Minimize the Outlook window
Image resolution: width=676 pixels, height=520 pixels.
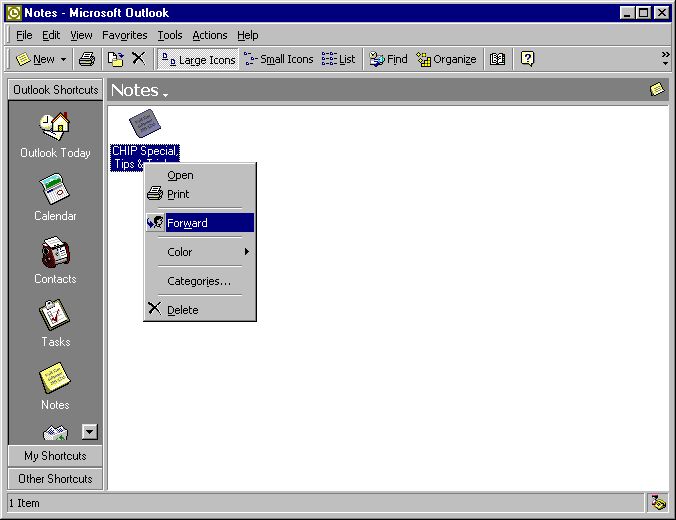(627, 13)
